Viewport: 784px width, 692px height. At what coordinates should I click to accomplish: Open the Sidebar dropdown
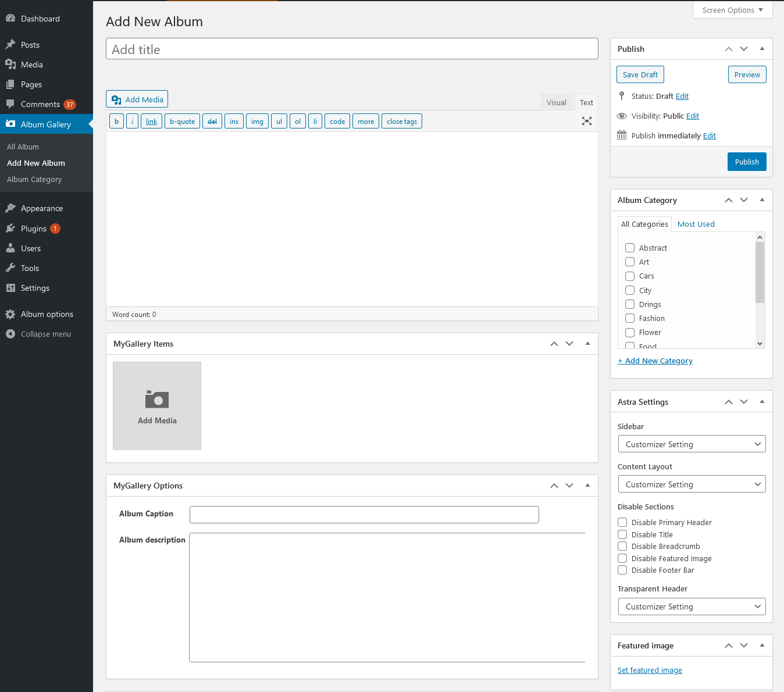coord(692,444)
